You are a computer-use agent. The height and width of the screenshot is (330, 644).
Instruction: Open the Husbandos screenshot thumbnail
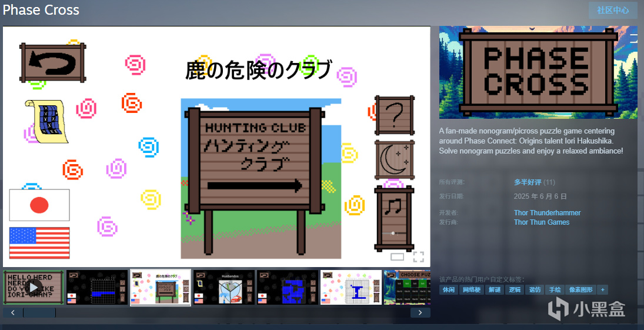[224, 287]
